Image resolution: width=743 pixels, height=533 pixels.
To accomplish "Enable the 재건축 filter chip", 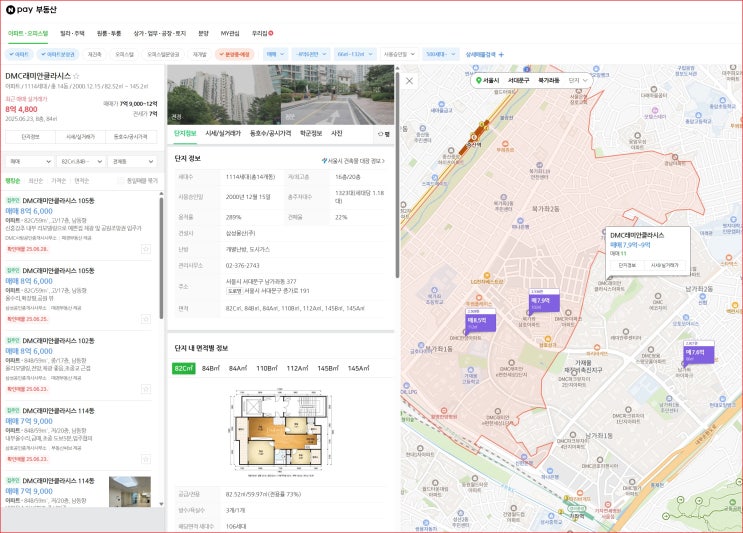I will (95, 54).
